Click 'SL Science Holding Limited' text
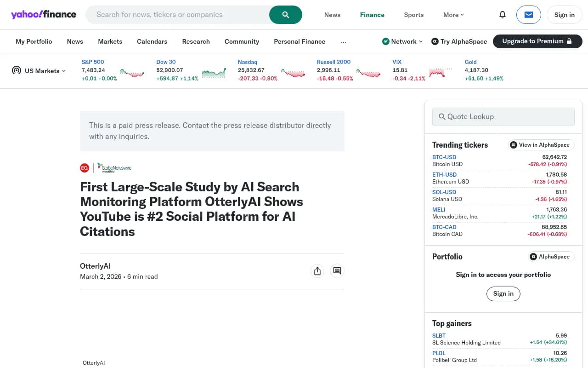 click(466, 343)
